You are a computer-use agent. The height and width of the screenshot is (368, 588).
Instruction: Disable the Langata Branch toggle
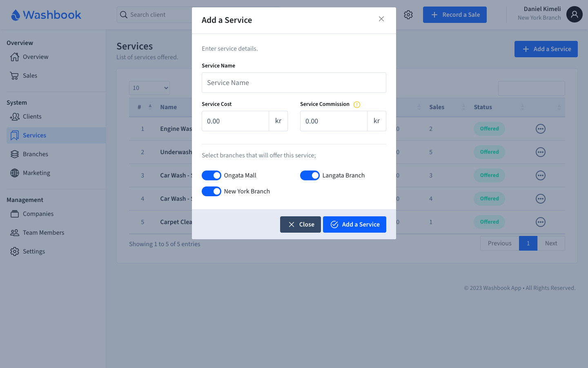(310, 175)
